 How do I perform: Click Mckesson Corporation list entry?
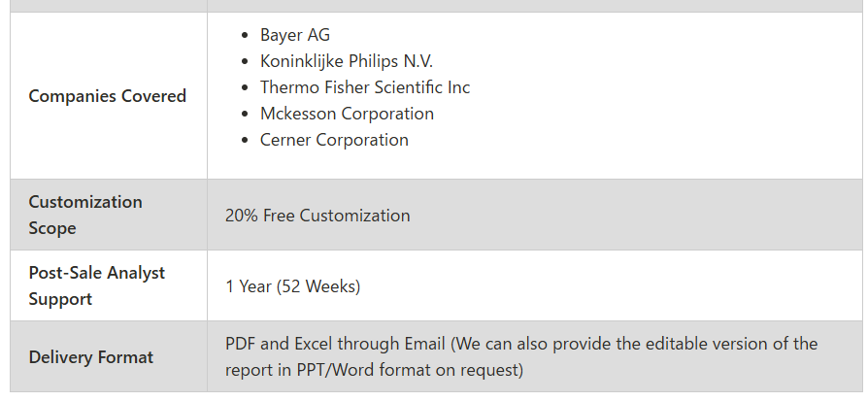pyautogui.click(x=347, y=114)
